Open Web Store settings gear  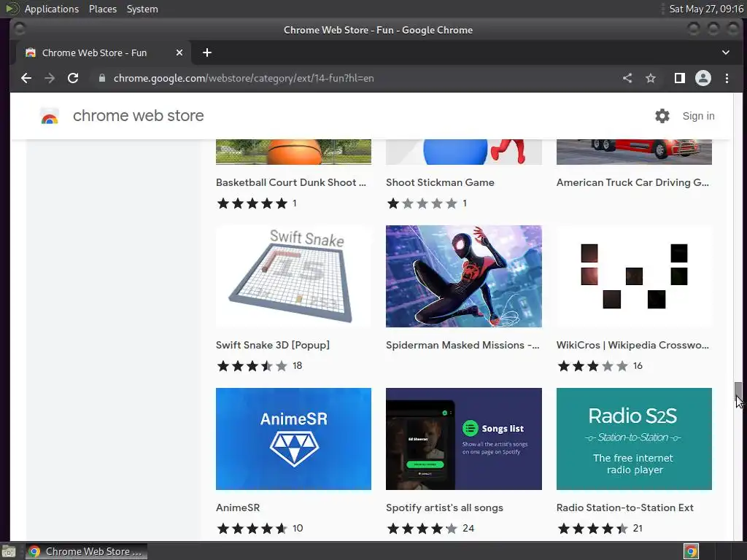coord(662,116)
